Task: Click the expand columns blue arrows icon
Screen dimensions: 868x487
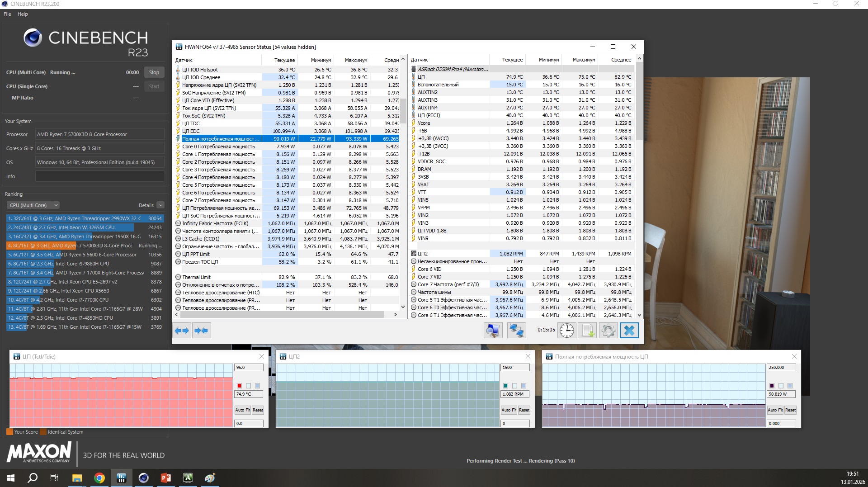Action: (182, 331)
